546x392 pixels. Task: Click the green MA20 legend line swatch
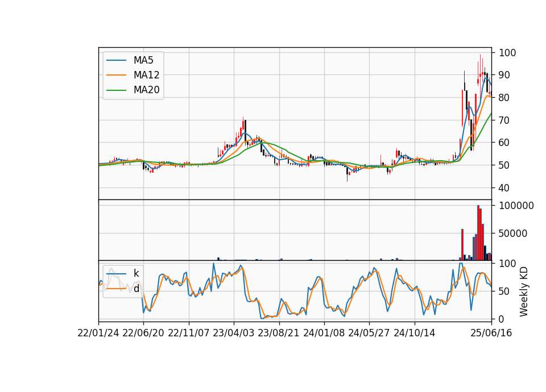[x=116, y=90]
